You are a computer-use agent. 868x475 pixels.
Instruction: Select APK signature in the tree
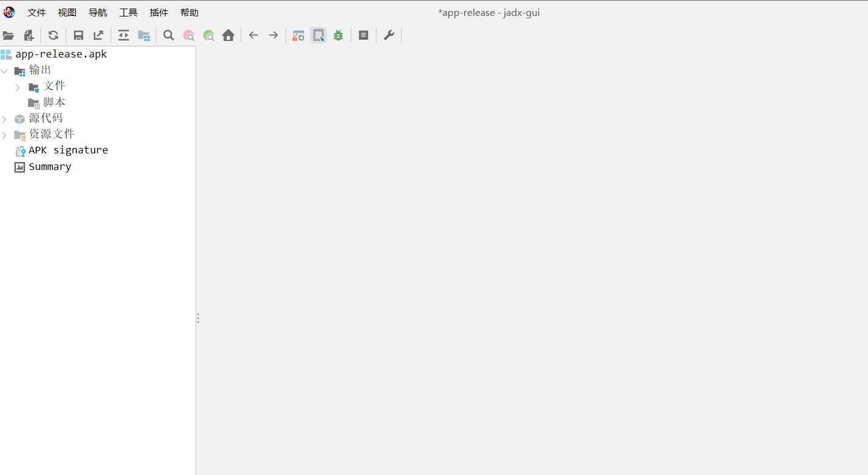(x=68, y=150)
